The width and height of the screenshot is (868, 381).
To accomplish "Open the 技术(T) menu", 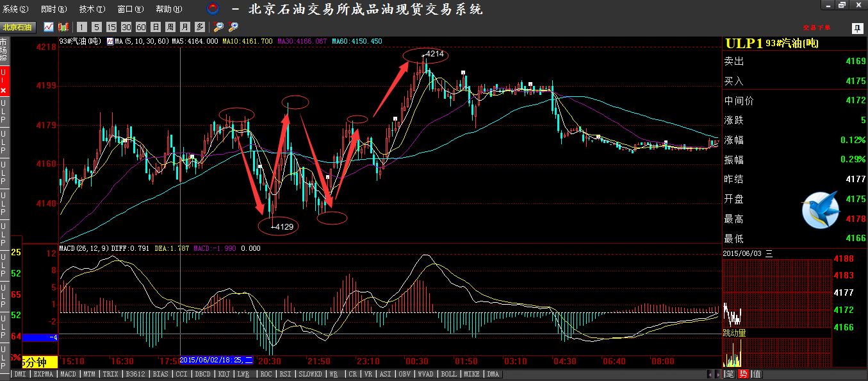I will point(92,10).
